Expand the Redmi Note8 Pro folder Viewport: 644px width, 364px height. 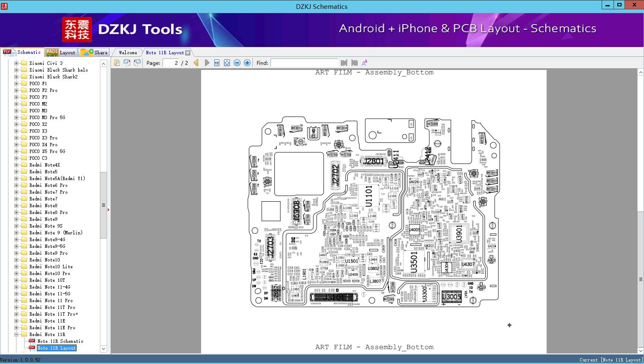pos(16,212)
